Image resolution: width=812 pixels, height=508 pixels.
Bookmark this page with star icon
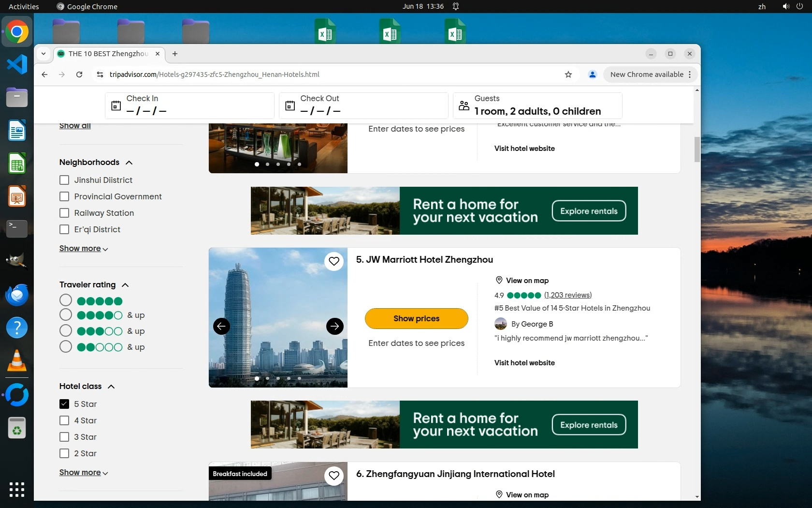pos(568,75)
